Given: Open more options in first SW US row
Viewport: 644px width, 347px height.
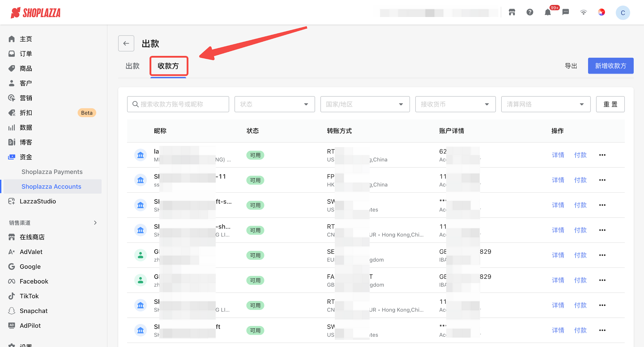Looking at the screenshot, I should click(x=602, y=205).
